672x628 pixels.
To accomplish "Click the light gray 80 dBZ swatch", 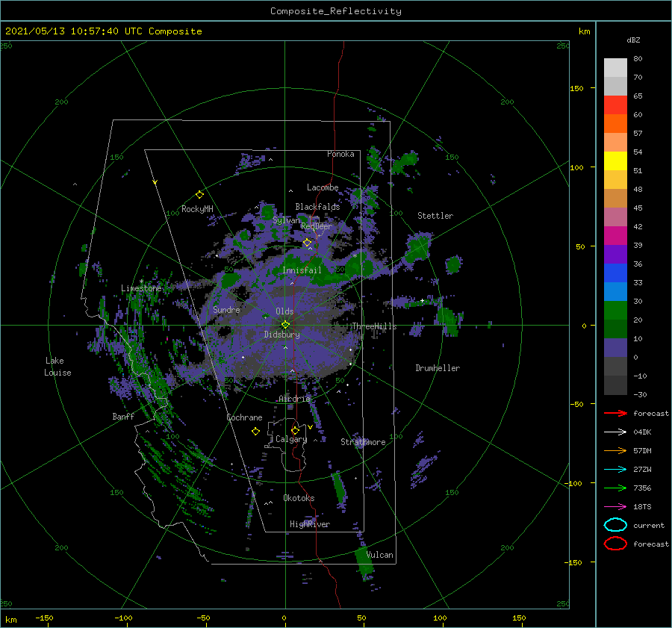I will click(x=615, y=68).
